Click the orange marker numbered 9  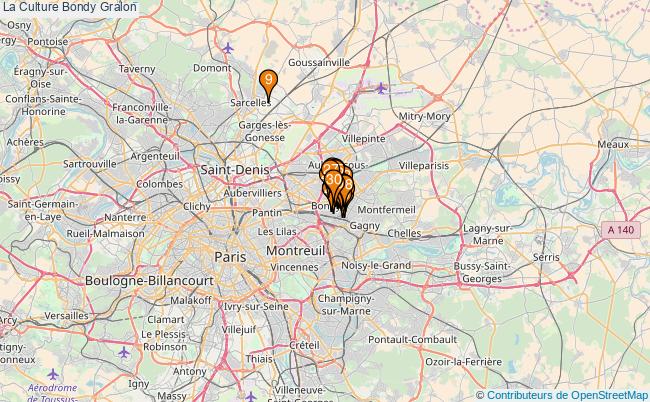point(268,80)
